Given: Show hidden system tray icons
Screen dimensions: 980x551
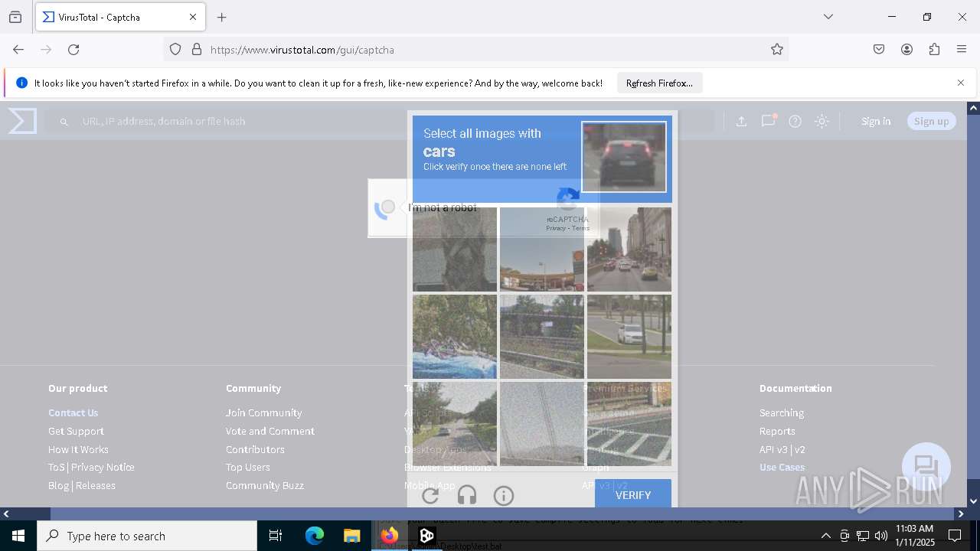Looking at the screenshot, I should [825, 536].
